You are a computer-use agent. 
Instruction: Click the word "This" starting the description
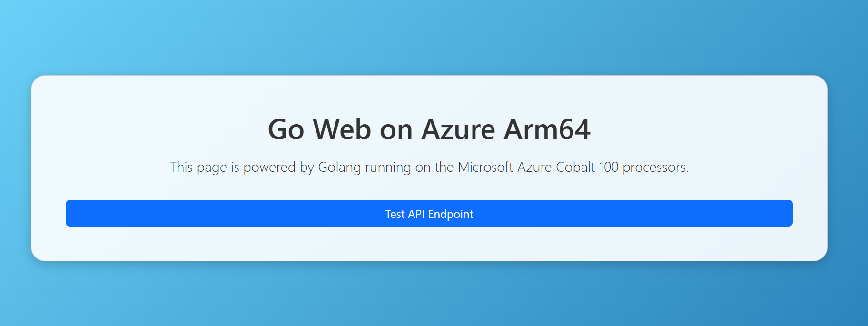point(181,168)
